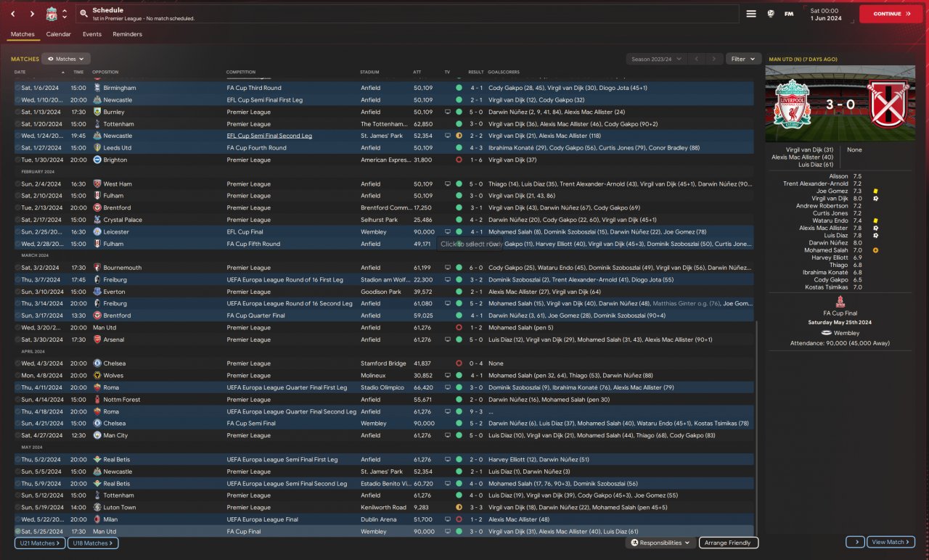
Task: Click the Crystal Palace club badge
Action: pyautogui.click(x=97, y=220)
